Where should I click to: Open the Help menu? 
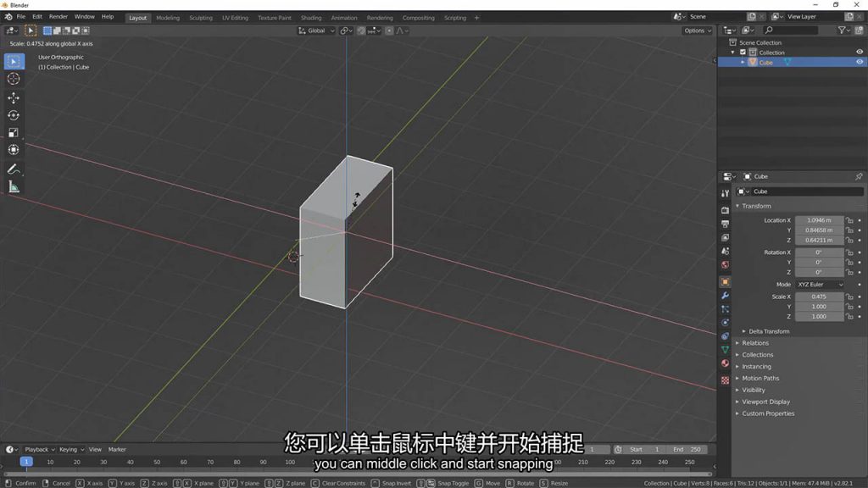(x=108, y=17)
